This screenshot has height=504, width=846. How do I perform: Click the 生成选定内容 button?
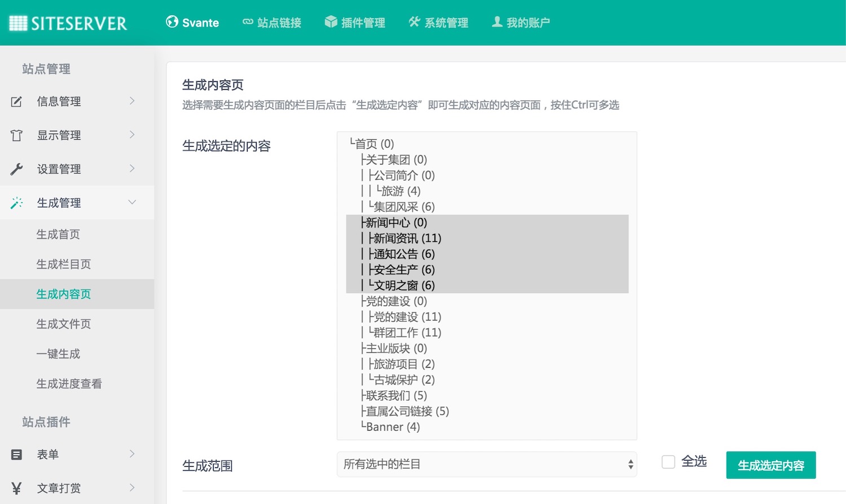pyautogui.click(x=771, y=465)
